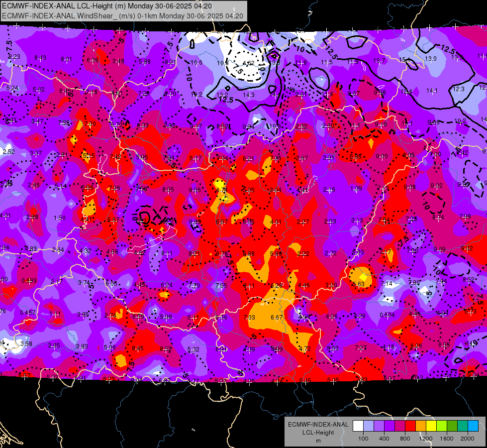Click the light purple legend swatch
Image resolution: width=487 pixels, height=448 pixels.
[379, 426]
